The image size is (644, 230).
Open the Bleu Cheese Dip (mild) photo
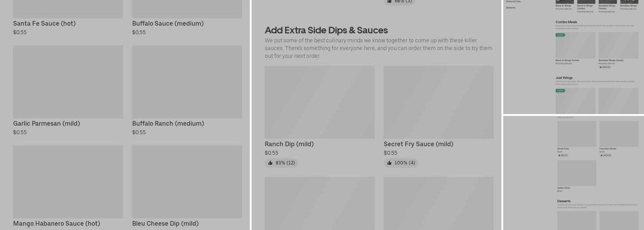tap(187, 182)
